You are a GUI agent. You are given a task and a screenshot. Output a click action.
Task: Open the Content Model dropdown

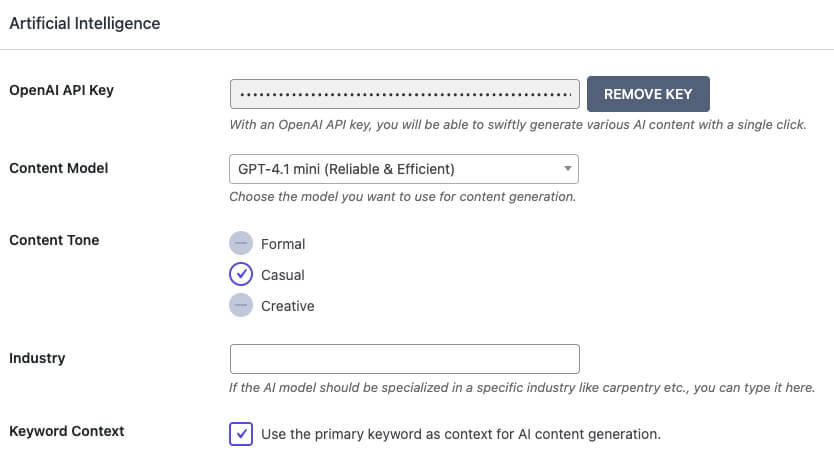pos(404,169)
